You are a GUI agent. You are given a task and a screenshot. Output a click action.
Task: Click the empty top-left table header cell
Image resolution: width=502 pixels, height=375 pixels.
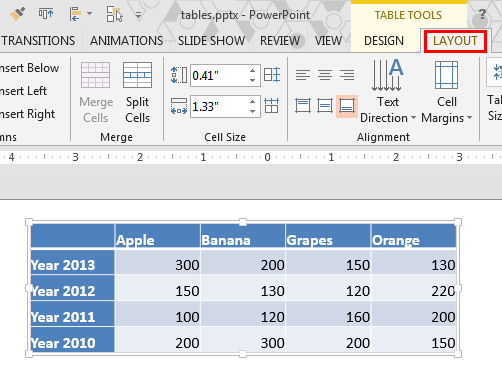[72, 236]
